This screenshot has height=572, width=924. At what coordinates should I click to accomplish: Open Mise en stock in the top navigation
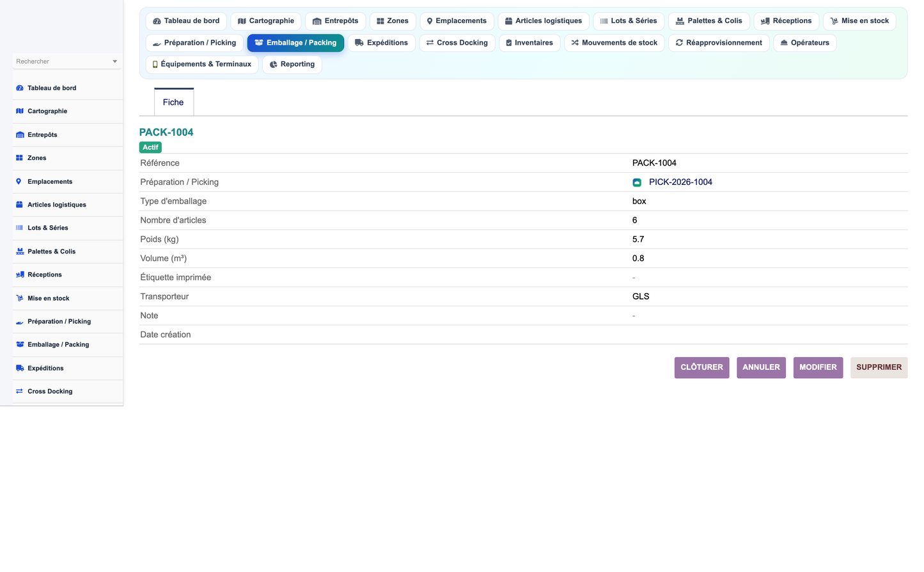(859, 21)
